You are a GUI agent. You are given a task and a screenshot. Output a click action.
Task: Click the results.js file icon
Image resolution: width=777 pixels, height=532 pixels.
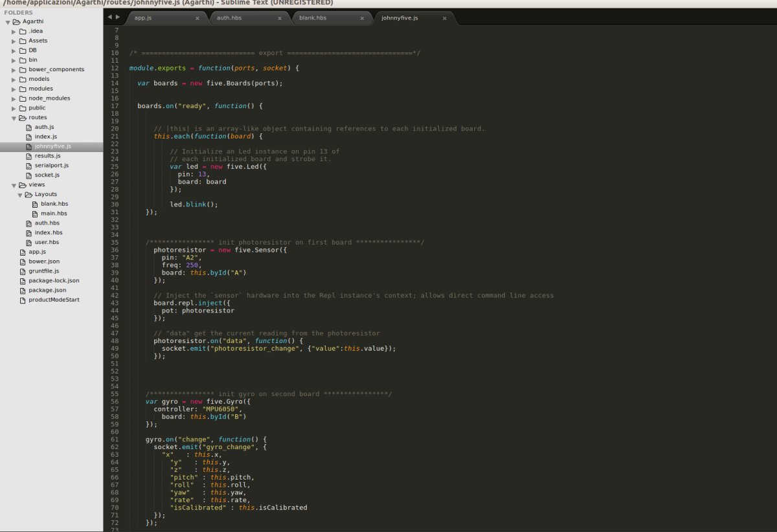tap(28, 156)
